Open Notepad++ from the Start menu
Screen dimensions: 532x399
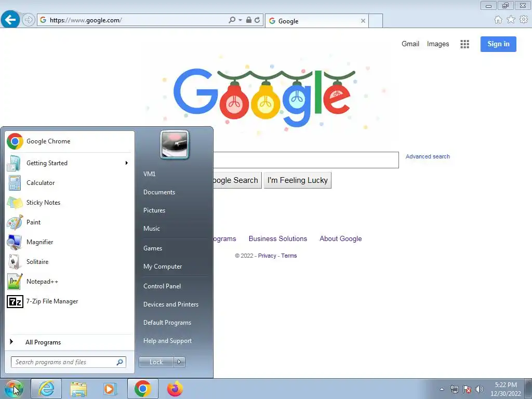click(x=70, y=282)
